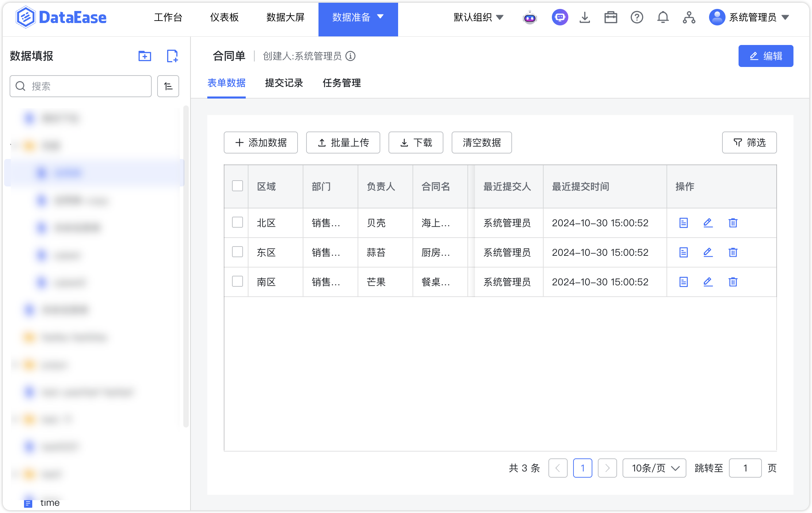Toggle the select-all header checkbox
This screenshot has width=812, height=513.
pos(237,186)
